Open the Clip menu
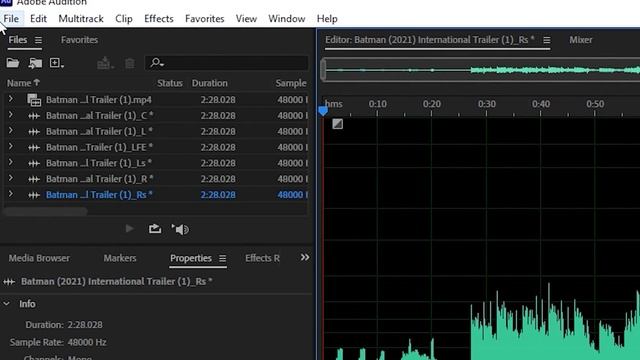Screen dimensions: 640x360 [124, 19]
